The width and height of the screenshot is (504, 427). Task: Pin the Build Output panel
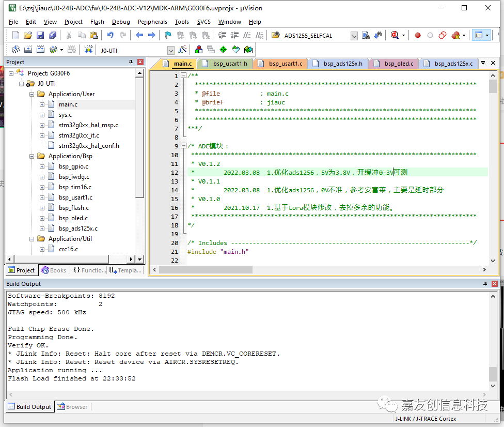485,283
